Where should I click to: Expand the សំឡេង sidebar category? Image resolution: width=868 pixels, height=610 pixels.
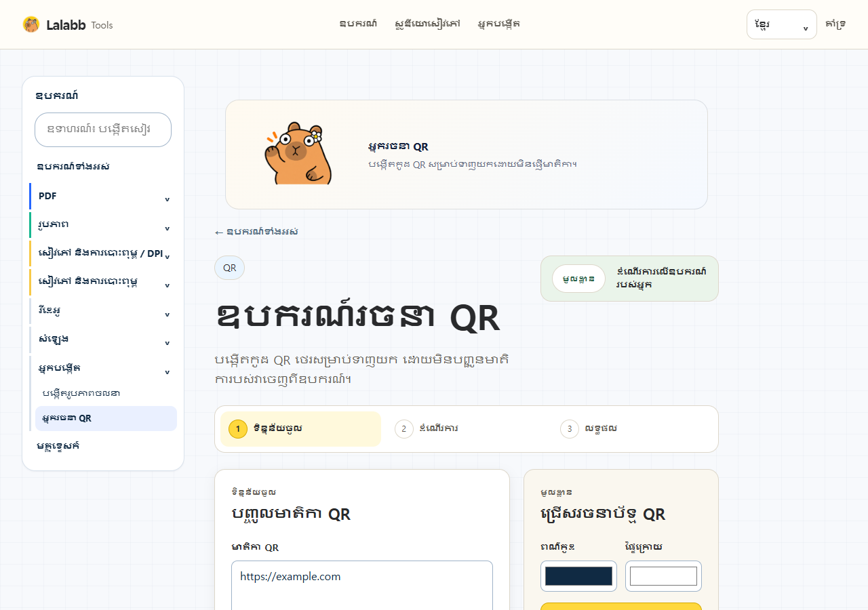coord(103,339)
